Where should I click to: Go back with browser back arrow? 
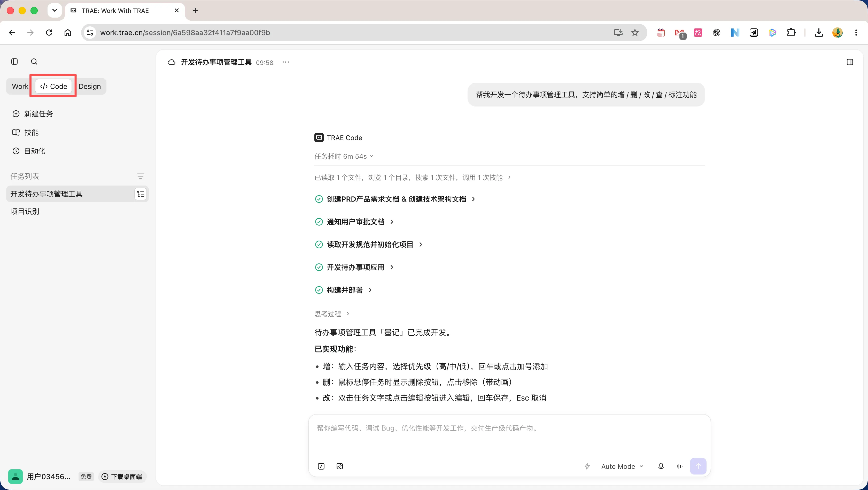click(12, 32)
